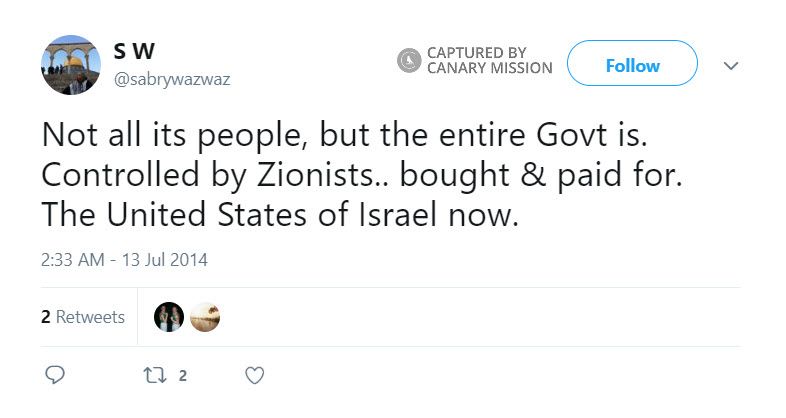Like the tweet with the heart icon
Image resolution: width=786 pixels, height=418 pixels.
tap(255, 376)
